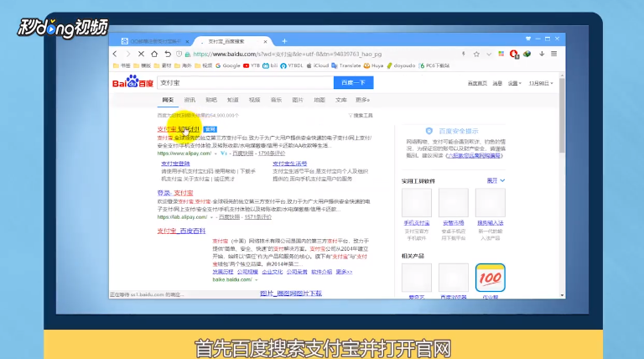Click the green globe extension icon
644x359 pixels.
tap(527, 54)
